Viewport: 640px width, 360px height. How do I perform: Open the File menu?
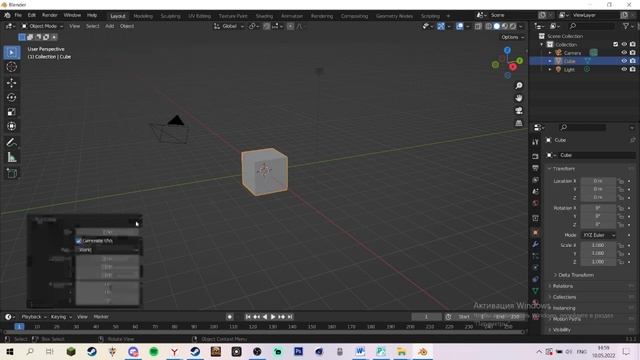click(18, 15)
